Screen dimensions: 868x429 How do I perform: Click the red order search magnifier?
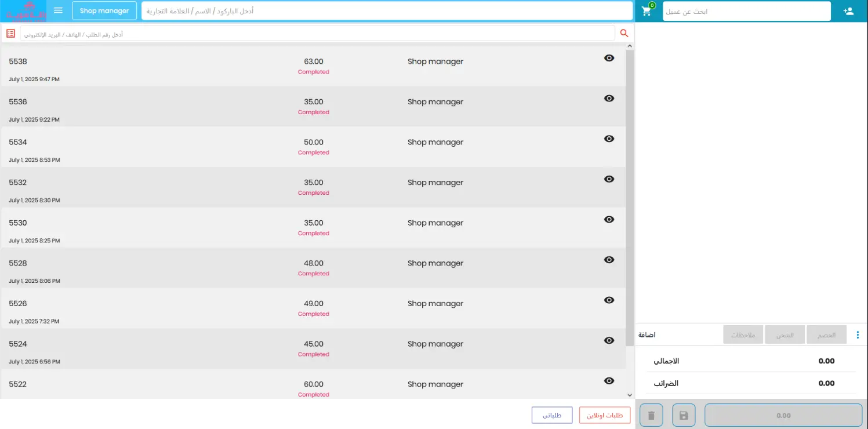click(x=624, y=34)
